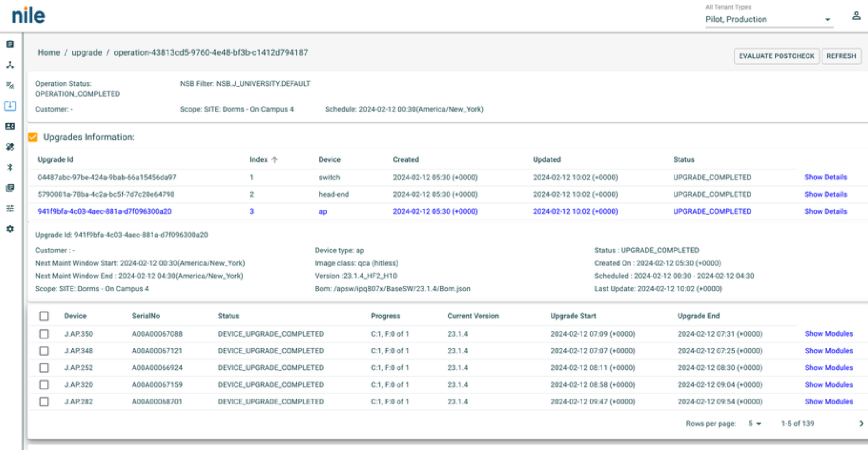Image resolution: width=868 pixels, height=450 pixels.
Task: Select upgrade ID 04487abc-97be-424a-9bab-66a15456da97
Action: click(x=107, y=177)
